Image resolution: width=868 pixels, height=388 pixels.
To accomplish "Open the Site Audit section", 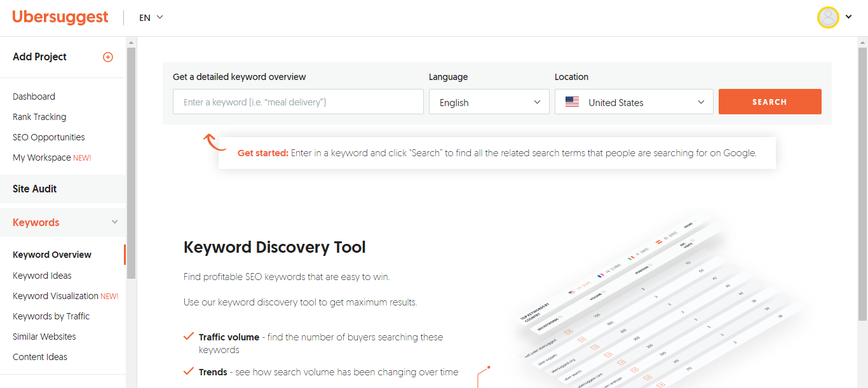I will pos(35,189).
